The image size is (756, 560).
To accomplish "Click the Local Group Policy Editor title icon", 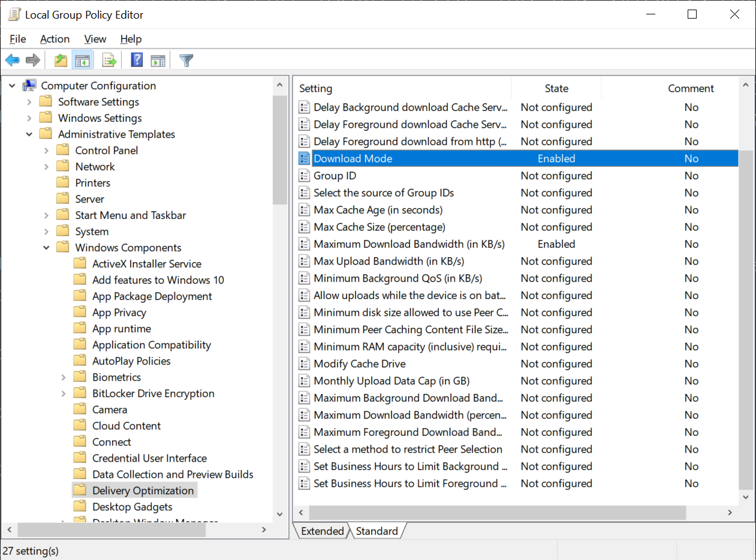I will (x=13, y=14).
